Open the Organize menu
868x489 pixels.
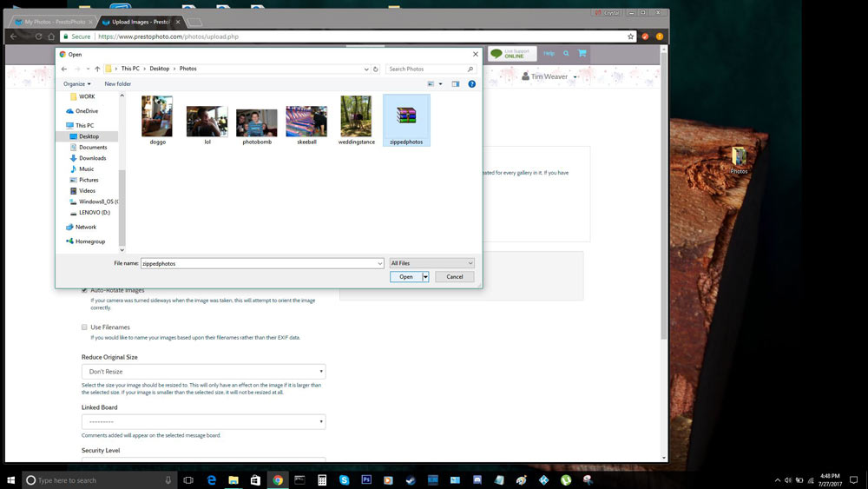[77, 84]
